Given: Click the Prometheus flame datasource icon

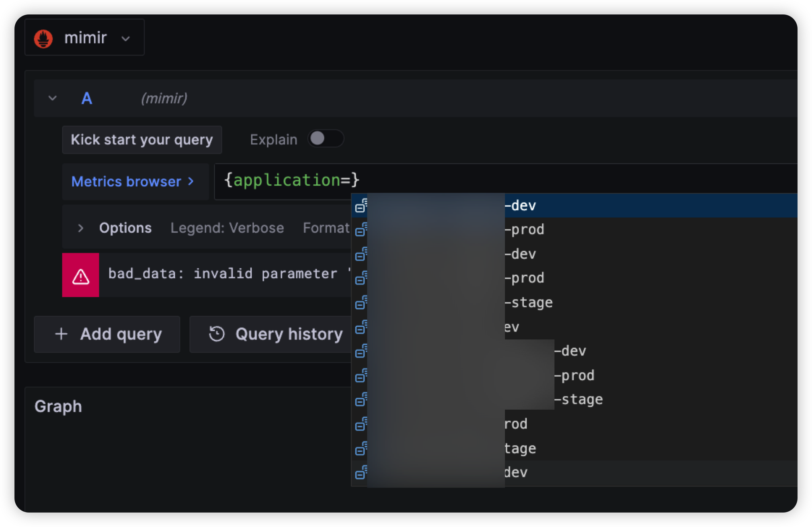Looking at the screenshot, I should pos(43,39).
